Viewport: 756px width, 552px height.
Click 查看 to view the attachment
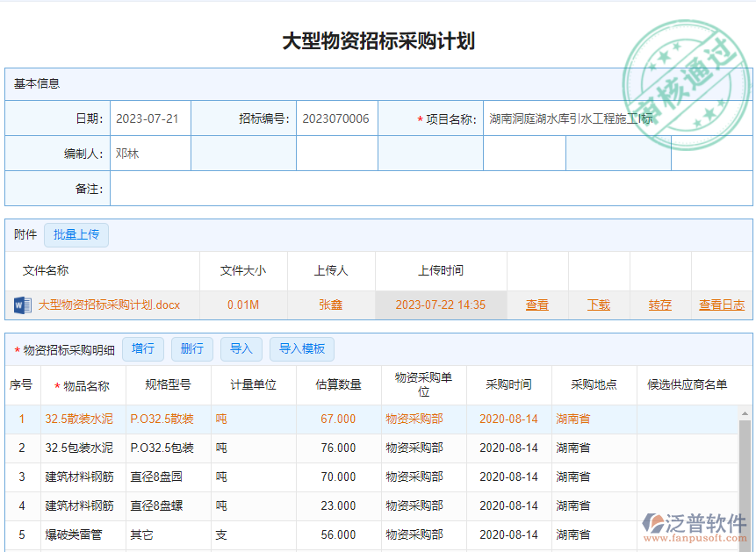(536, 305)
